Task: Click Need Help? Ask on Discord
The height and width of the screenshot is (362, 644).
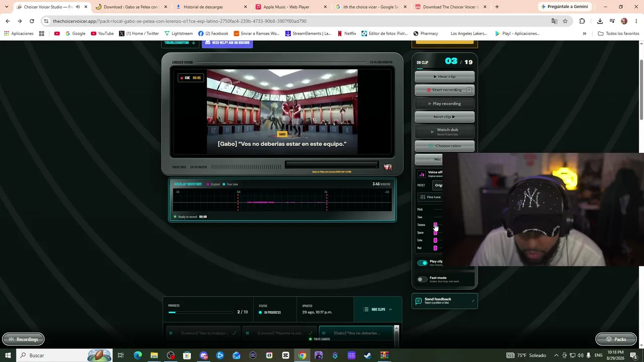Action: (227, 43)
